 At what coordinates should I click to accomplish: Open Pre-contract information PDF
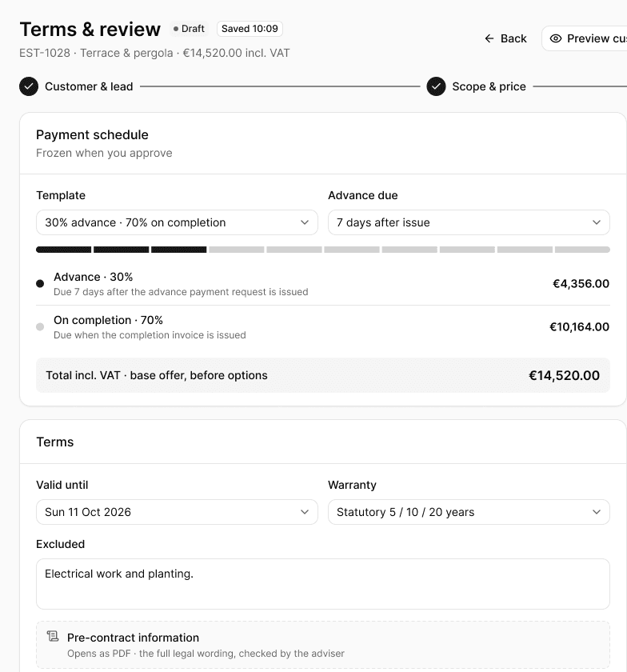tap(323, 645)
